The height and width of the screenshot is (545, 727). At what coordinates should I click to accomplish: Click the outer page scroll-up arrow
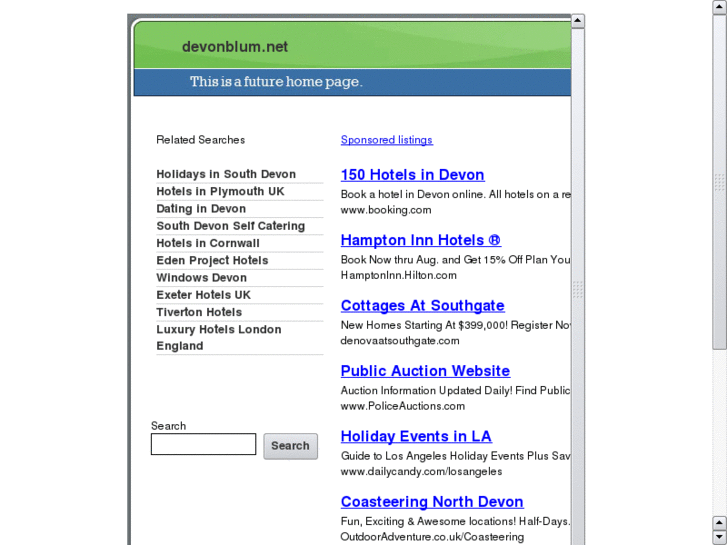(x=719, y=7)
